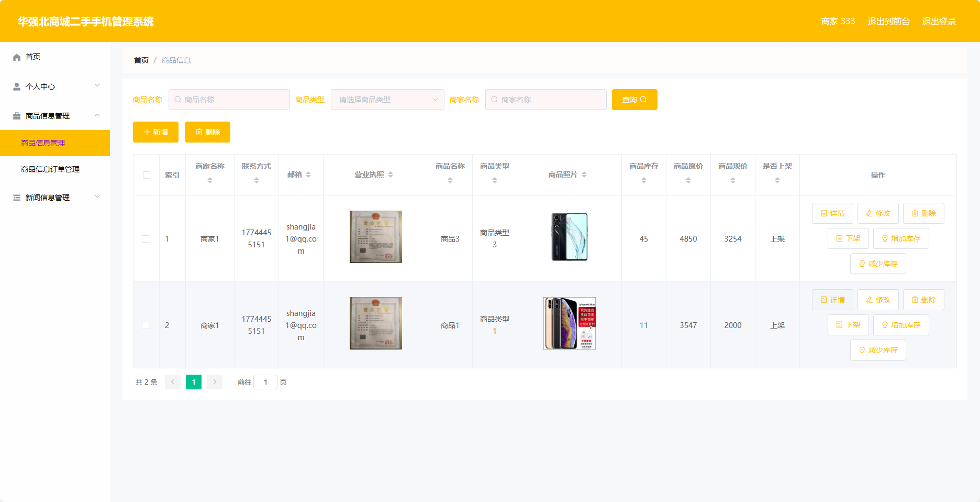Image resolution: width=980 pixels, height=502 pixels.
Task: Click the 商品1 phone photo thumbnail
Action: pos(570,323)
